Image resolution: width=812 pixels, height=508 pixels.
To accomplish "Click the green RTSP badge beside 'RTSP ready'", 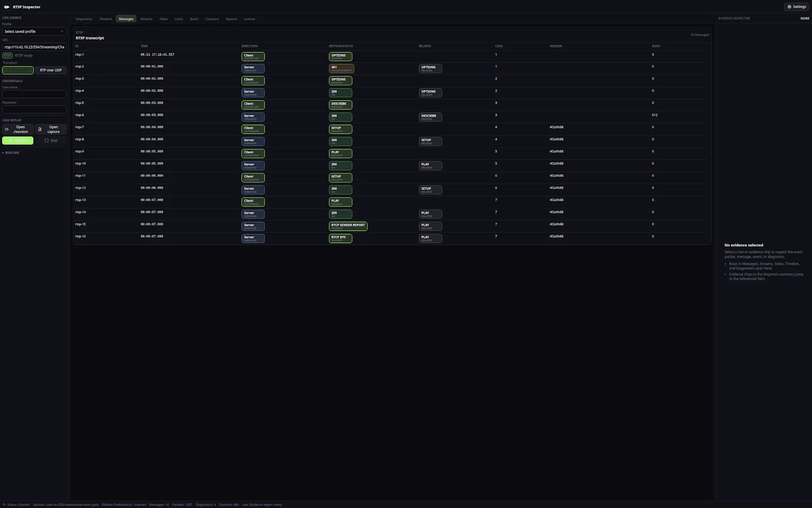I will (7, 55).
